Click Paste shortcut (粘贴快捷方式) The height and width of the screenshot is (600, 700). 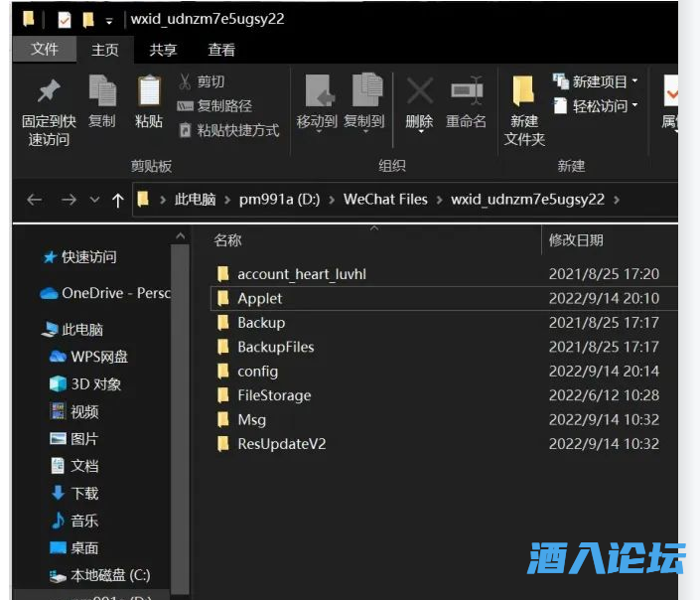pyautogui.click(x=228, y=130)
